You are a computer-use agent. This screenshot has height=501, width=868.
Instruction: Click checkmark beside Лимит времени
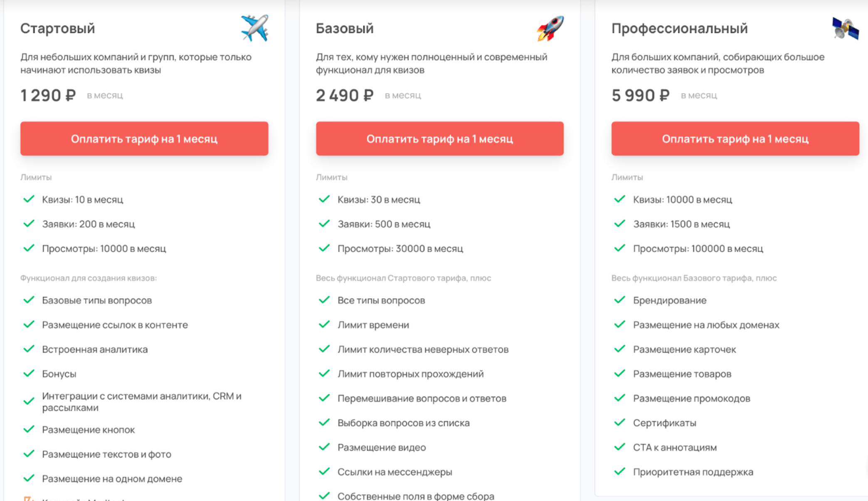pos(324,324)
